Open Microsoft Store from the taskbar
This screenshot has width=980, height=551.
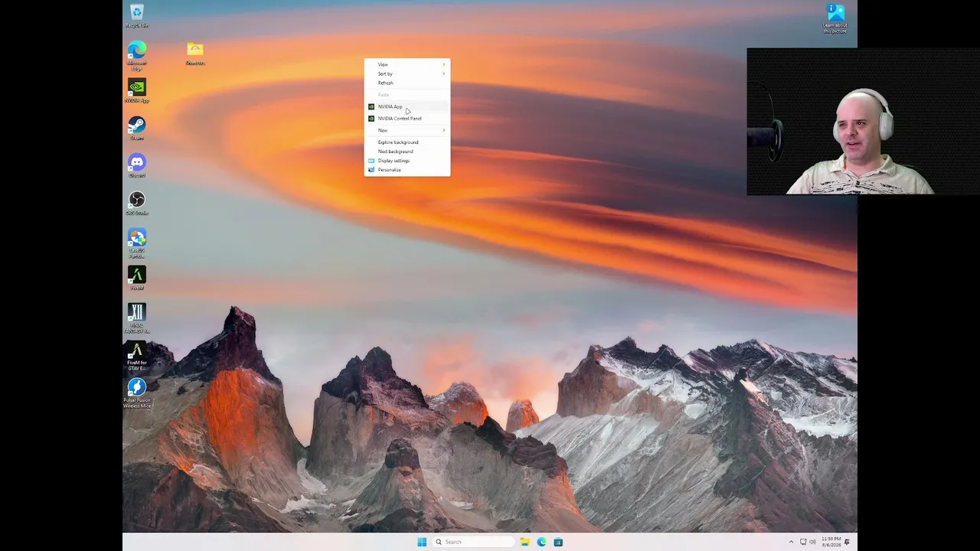coord(558,542)
